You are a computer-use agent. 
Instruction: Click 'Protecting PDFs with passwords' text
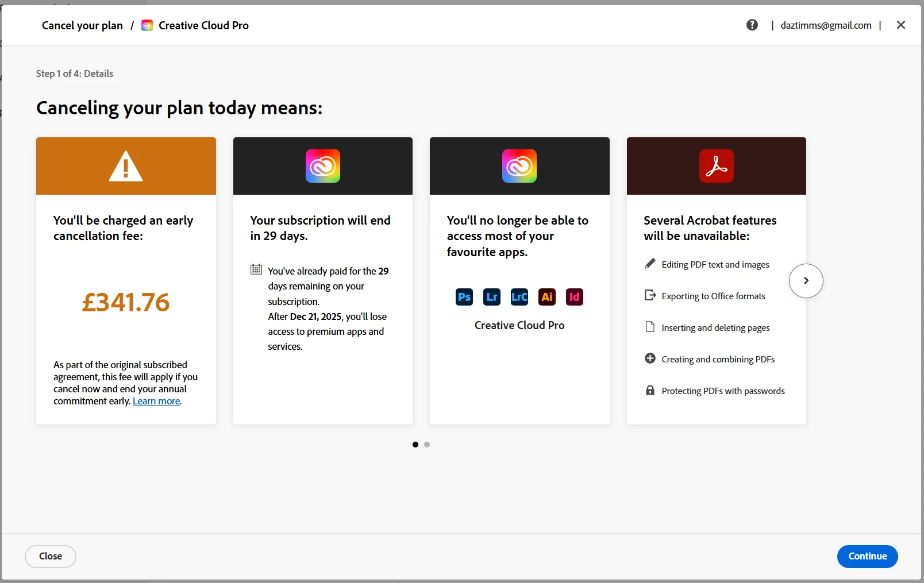pos(723,391)
